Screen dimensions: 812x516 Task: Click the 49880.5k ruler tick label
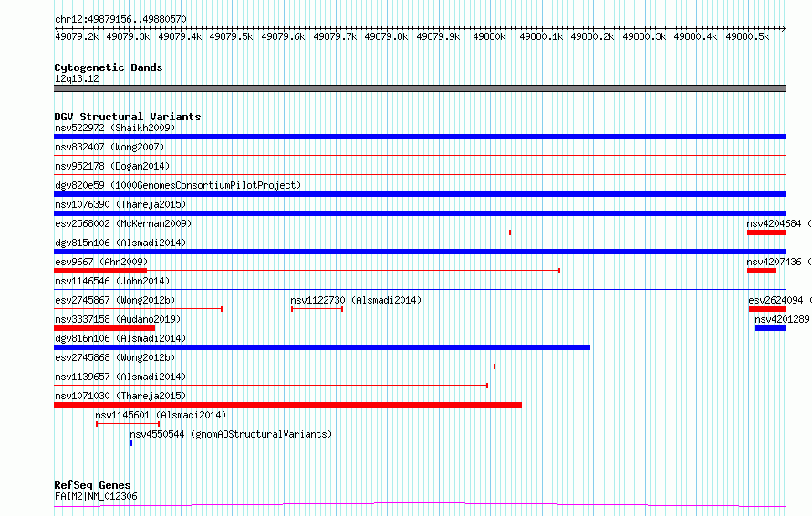pyautogui.click(x=747, y=36)
